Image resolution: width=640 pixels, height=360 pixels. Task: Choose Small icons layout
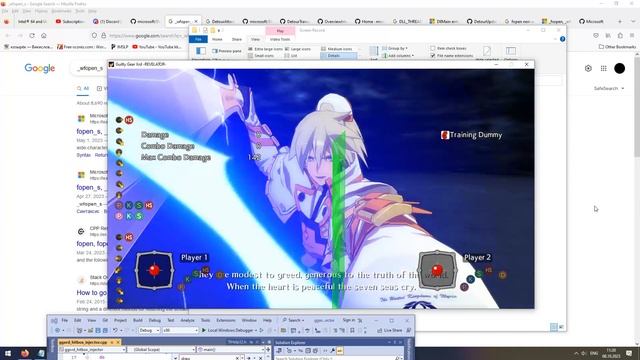click(x=261, y=56)
